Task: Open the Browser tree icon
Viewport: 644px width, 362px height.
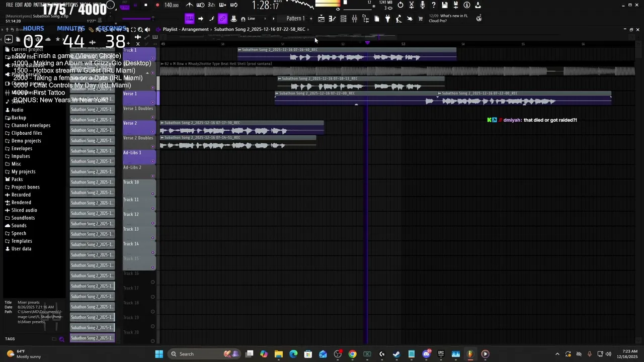Action: (365, 19)
